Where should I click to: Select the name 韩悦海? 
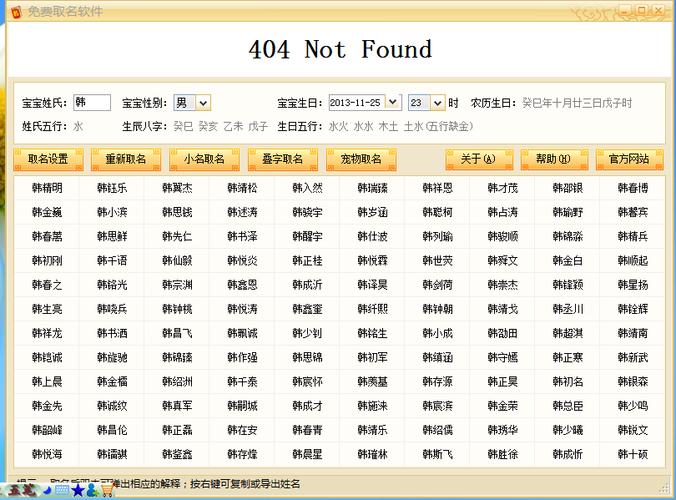[x=47, y=454]
